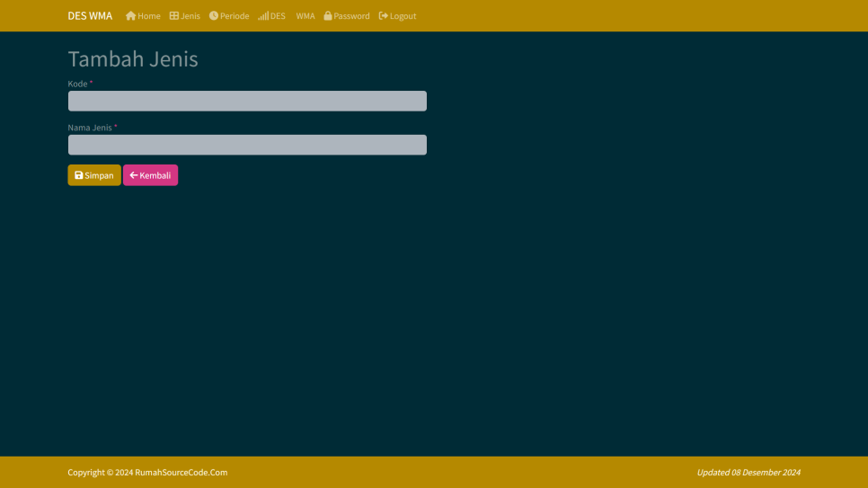Click the clock icon beside Periode
The image size is (868, 488).
[214, 16]
